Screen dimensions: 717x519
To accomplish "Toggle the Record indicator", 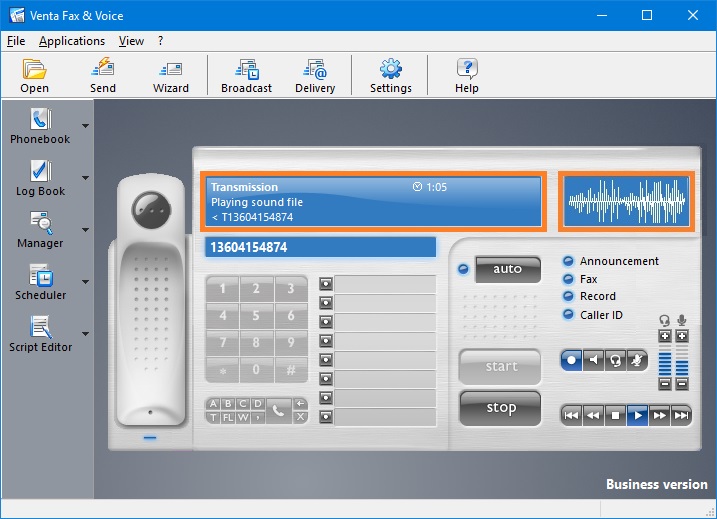I will coord(568,296).
